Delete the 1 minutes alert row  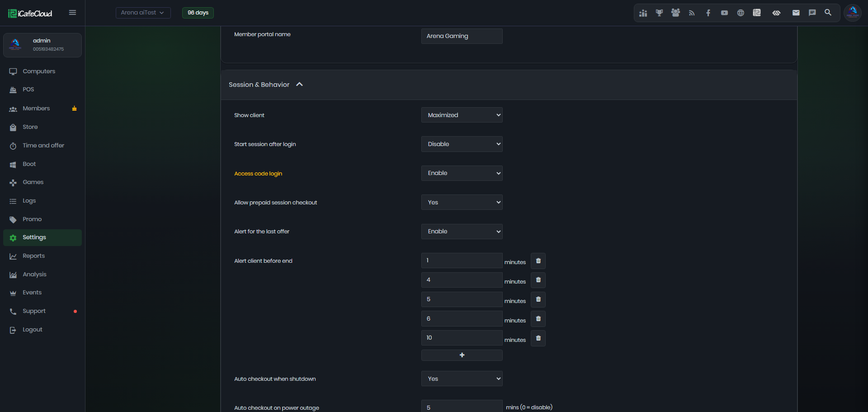[538, 261]
